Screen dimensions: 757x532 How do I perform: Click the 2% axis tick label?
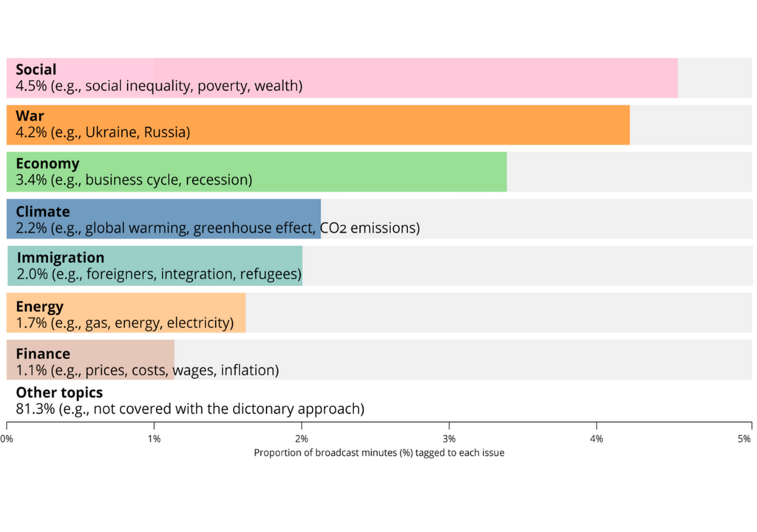point(302,439)
